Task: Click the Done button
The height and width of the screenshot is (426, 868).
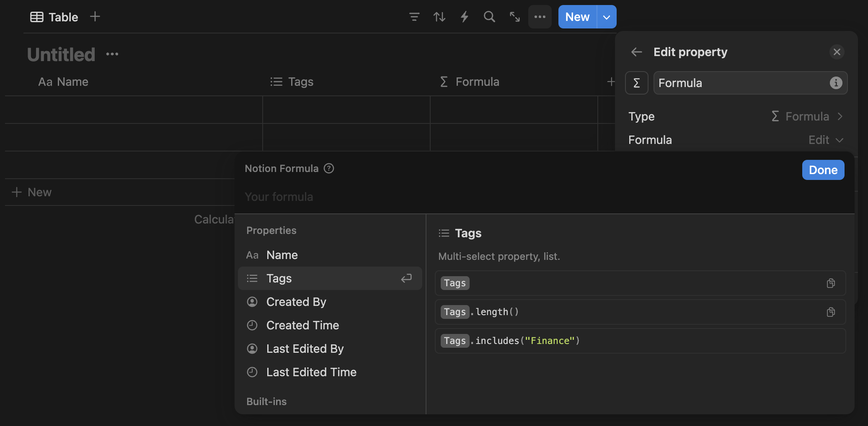Action: [x=823, y=170]
